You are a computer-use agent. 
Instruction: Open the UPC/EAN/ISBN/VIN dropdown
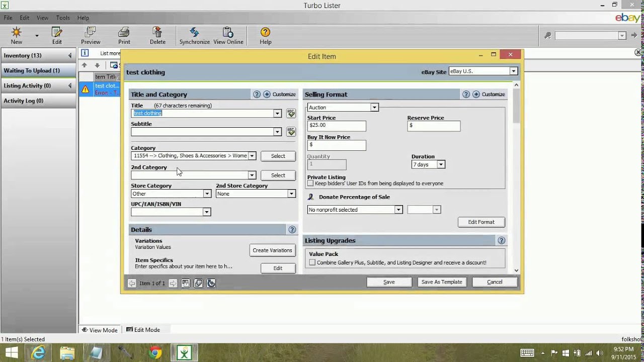coord(207,212)
